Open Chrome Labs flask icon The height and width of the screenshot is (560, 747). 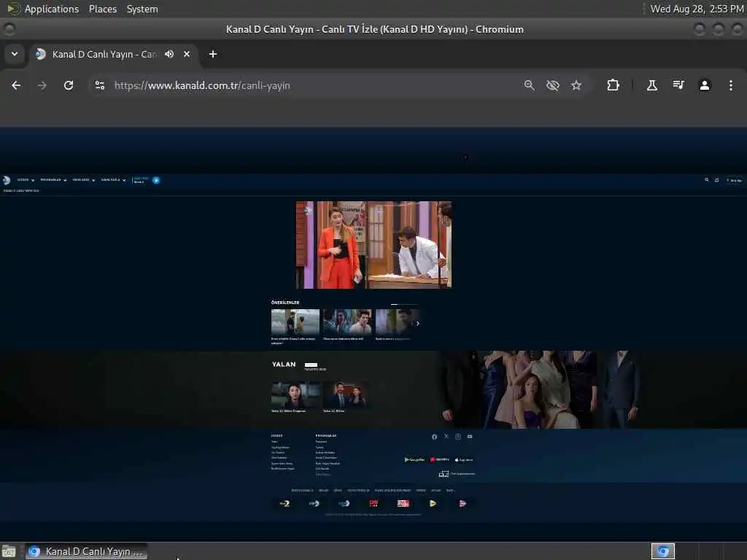click(651, 85)
